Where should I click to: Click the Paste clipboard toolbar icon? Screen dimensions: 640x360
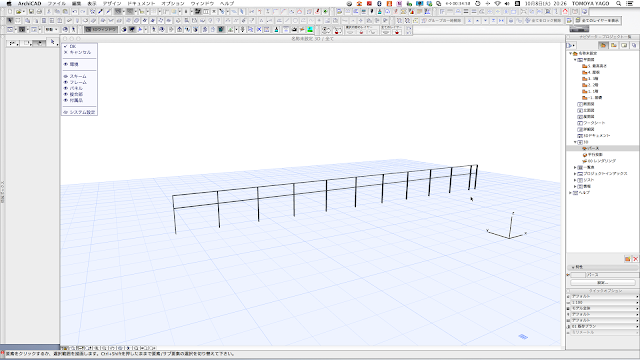(x=65, y=12)
